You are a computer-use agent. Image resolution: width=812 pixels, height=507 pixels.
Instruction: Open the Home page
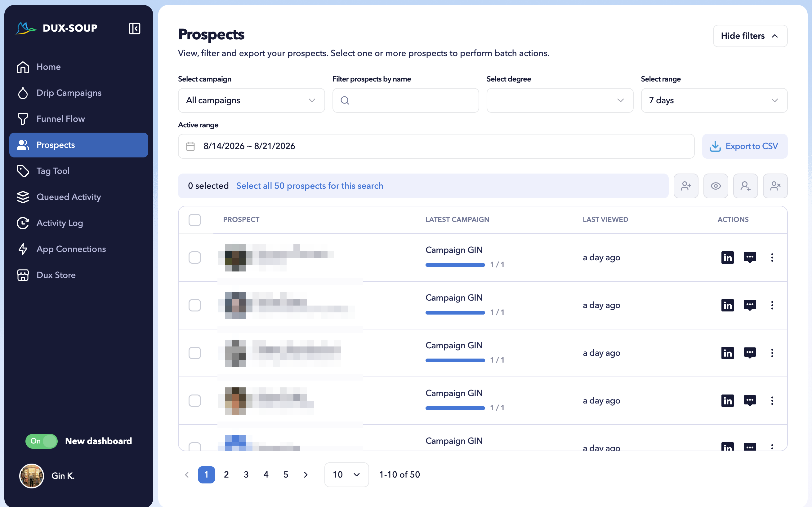[x=78, y=67]
